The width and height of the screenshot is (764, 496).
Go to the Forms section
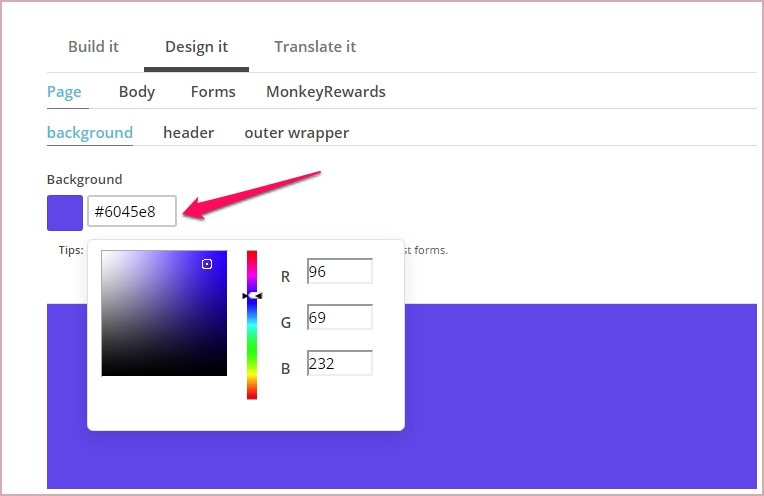pyautogui.click(x=213, y=92)
